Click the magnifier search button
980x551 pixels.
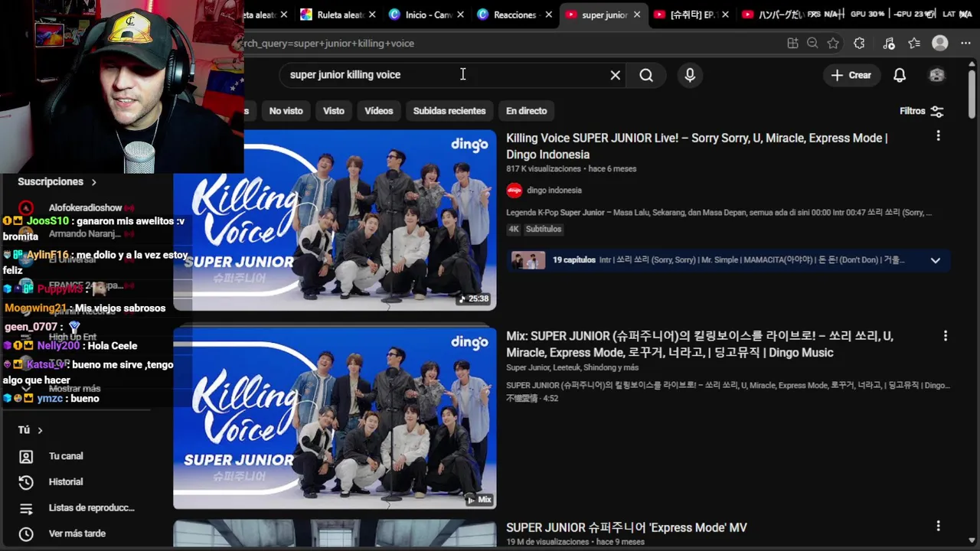click(x=646, y=75)
